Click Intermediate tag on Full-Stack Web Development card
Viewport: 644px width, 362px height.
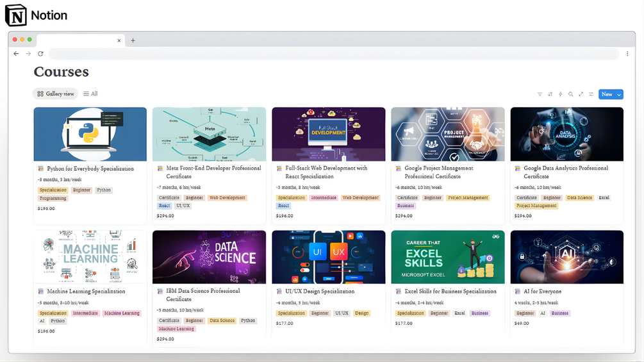click(323, 198)
